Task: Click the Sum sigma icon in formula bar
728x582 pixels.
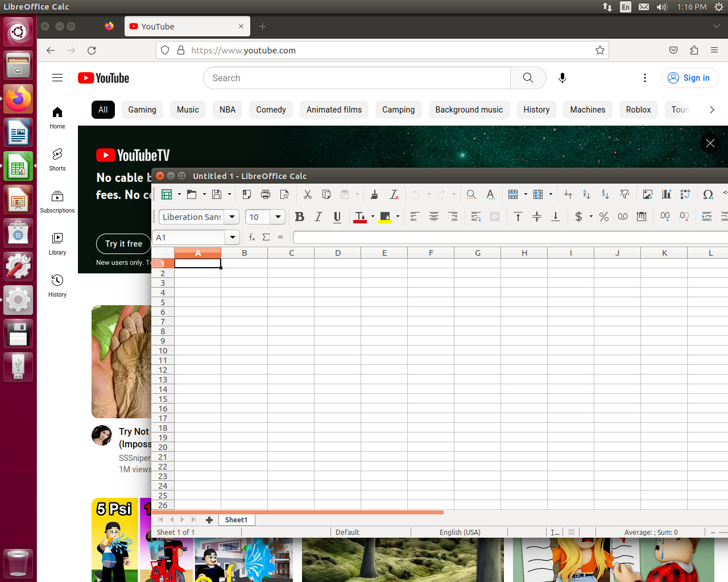Action: (266, 237)
